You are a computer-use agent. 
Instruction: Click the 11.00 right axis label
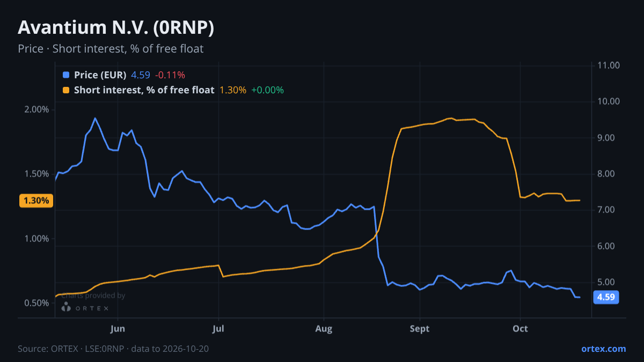(x=609, y=65)
